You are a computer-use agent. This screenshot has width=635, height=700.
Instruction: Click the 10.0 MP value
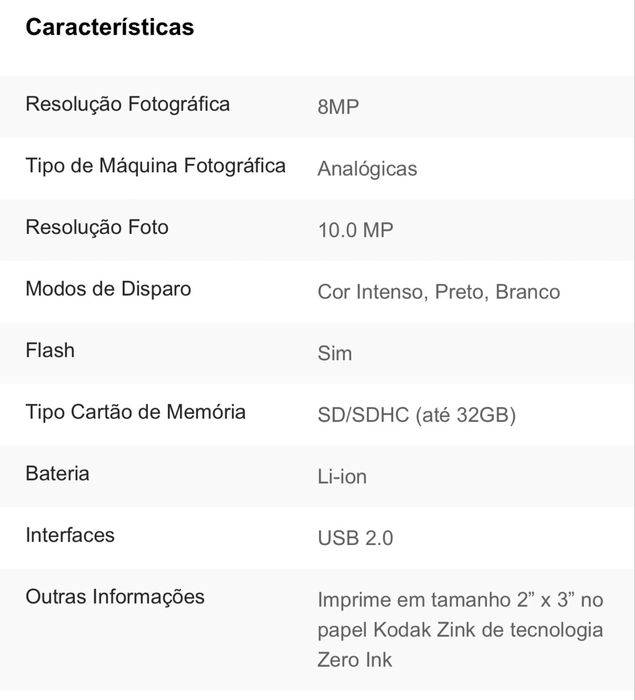(x=355, y=230)
